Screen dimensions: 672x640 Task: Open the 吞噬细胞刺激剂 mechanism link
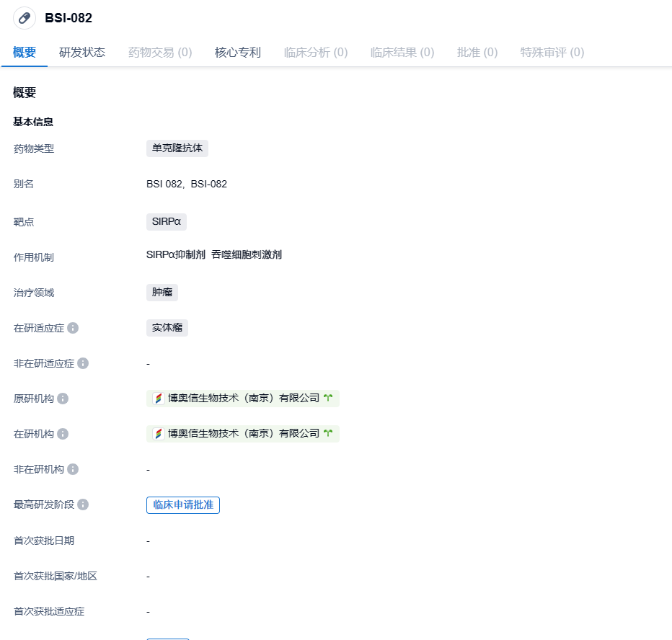click(x=247, y=254)
